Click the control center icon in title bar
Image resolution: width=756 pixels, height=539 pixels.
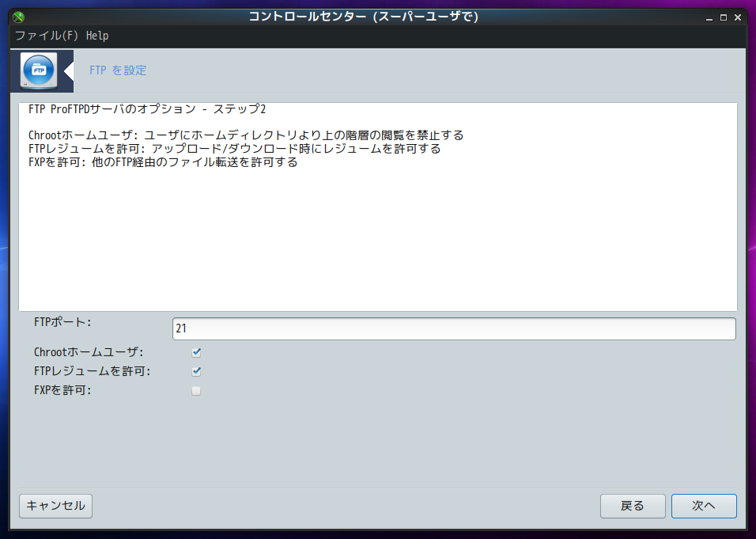click(18, 17)
